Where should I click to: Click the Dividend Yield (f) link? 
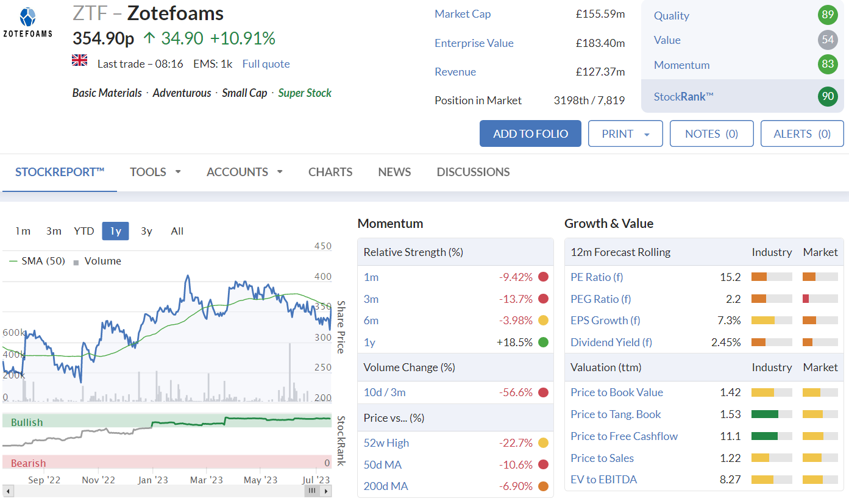point(611,343)
